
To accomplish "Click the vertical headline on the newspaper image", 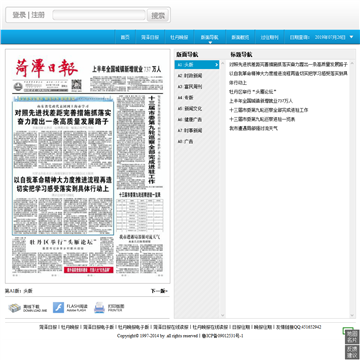I will (152, 140).
